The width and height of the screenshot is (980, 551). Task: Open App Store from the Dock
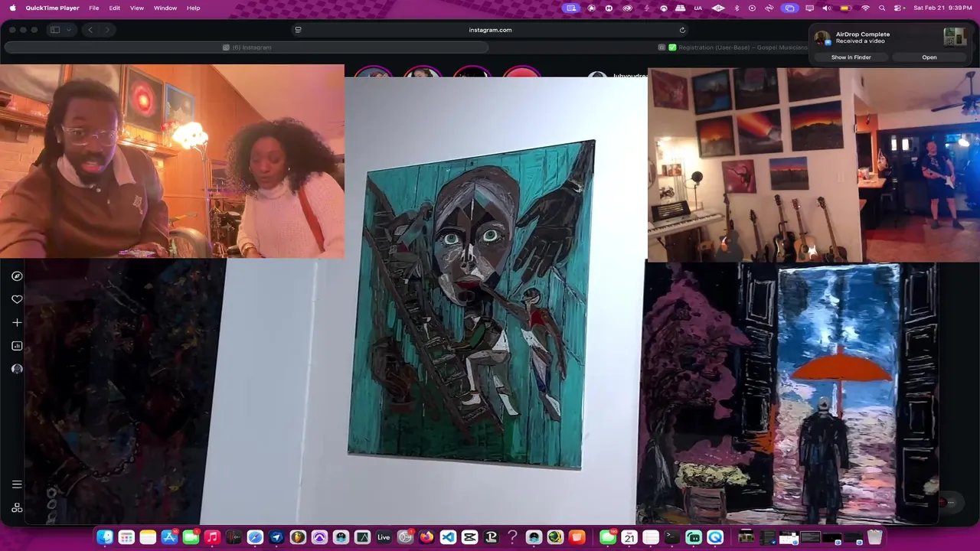point(169,537)
